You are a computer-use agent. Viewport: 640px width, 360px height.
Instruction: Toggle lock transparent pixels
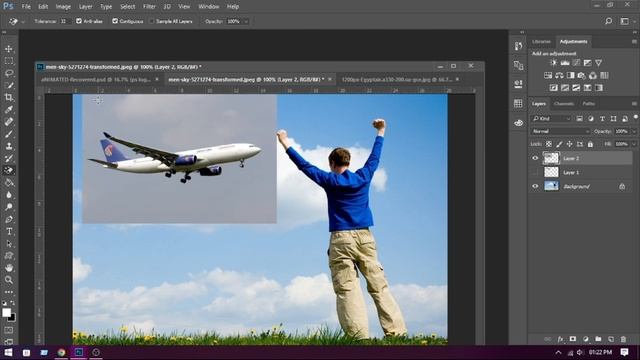tap(549, 144)
